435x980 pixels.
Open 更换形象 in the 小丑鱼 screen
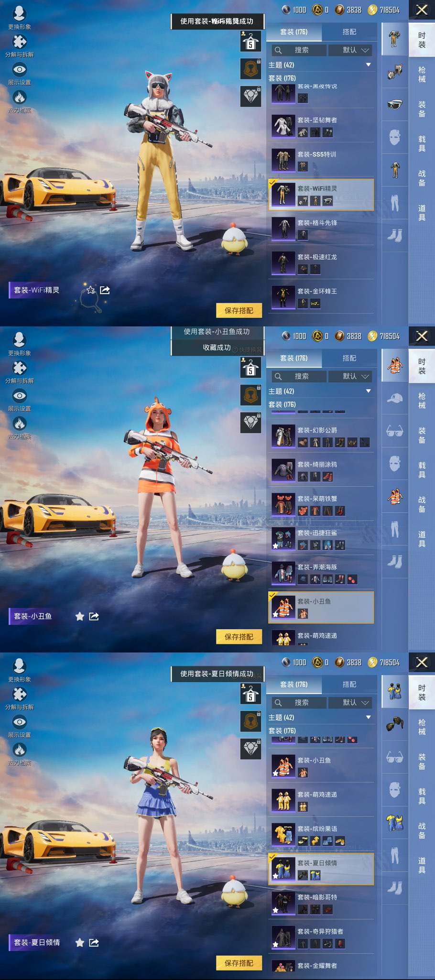(19, 344)
